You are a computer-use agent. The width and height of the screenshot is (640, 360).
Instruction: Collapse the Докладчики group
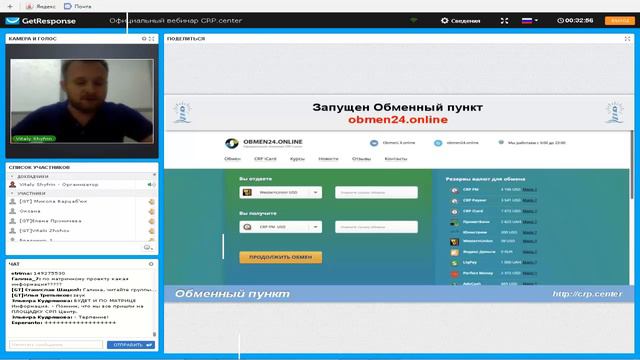pos(12,176)
